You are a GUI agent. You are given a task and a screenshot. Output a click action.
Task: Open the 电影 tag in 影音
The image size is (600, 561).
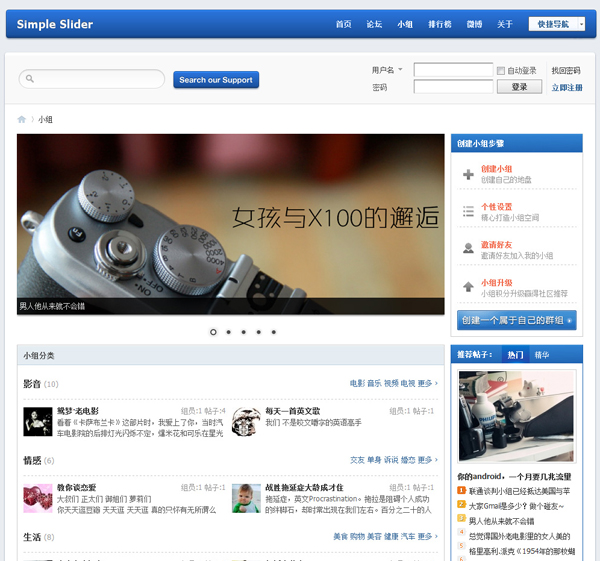(357, 383)
